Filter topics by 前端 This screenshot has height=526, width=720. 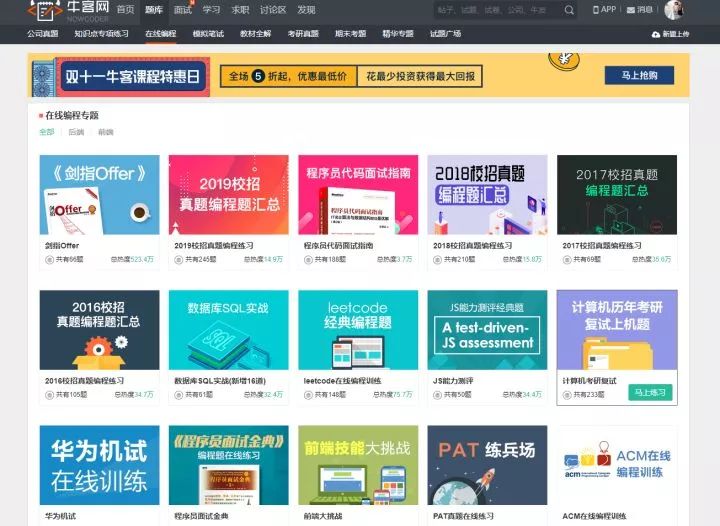coord(106,132)
